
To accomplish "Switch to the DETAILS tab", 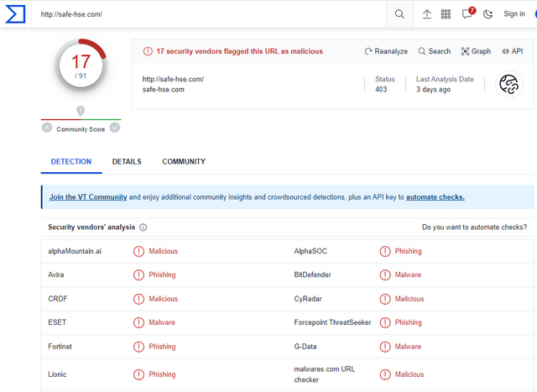I will coord(127,162).
